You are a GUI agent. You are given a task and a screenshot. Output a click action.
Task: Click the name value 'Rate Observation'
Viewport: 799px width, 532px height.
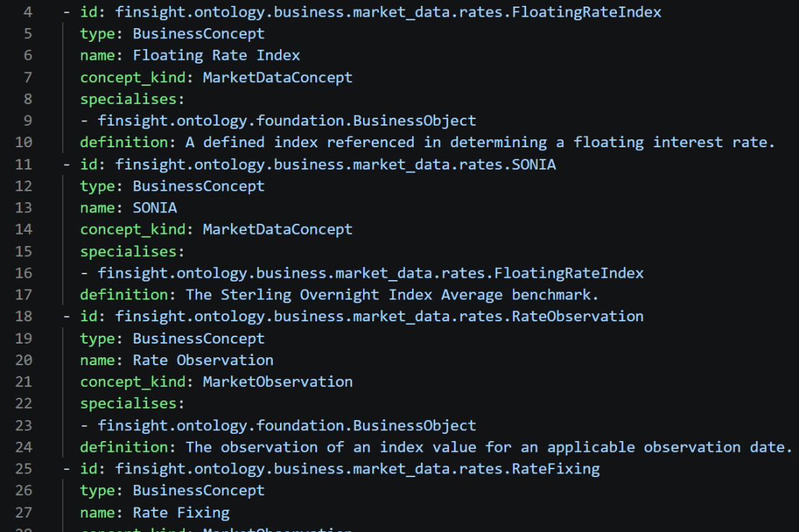click(204, 359)
